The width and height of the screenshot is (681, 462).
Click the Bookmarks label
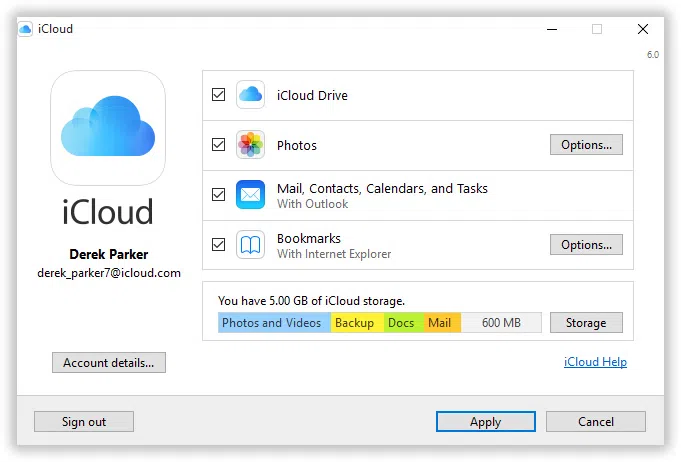click(x=309, y=238)
